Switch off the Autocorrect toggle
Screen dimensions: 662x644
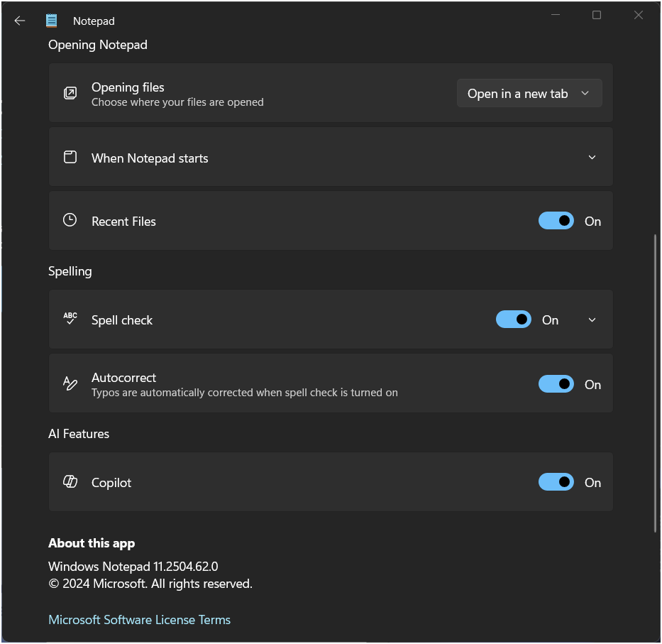point(556,384)
